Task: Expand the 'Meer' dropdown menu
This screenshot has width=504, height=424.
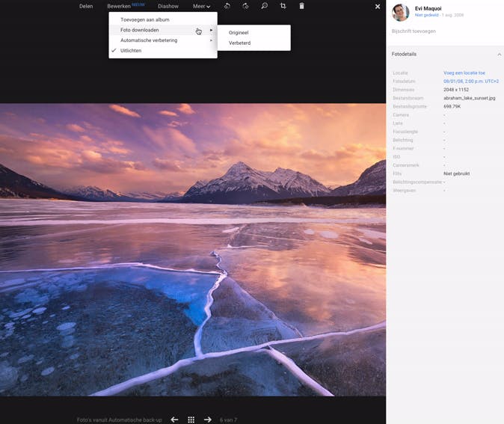Action: 201,6
